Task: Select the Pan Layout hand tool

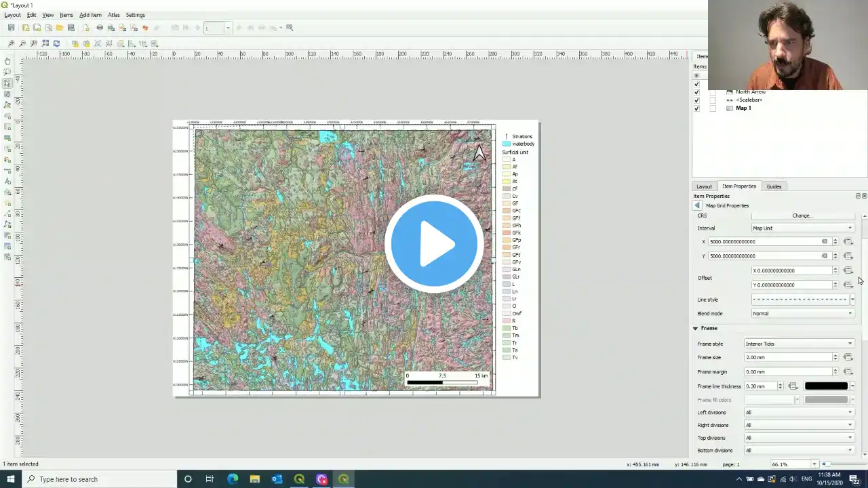Action: point(7,61)
